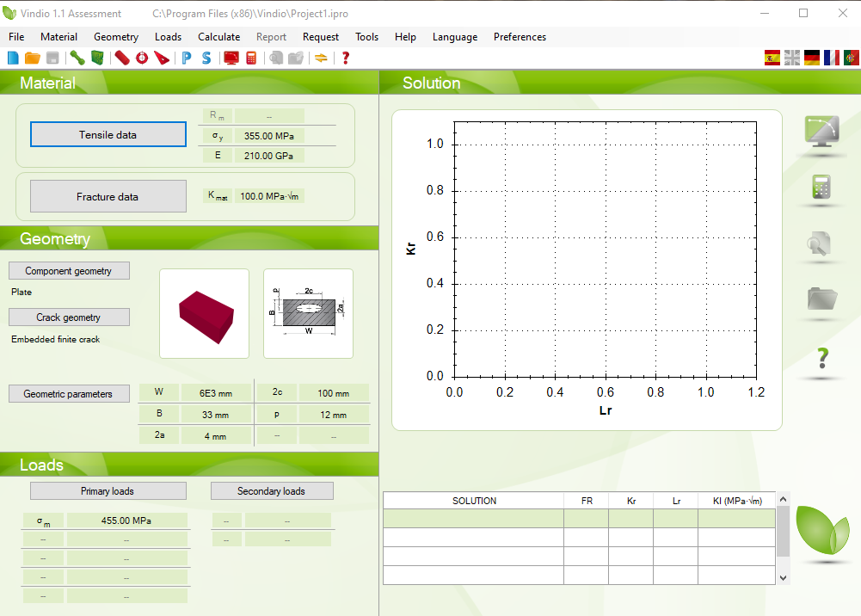Open the Preferences menu

point(520,37)
